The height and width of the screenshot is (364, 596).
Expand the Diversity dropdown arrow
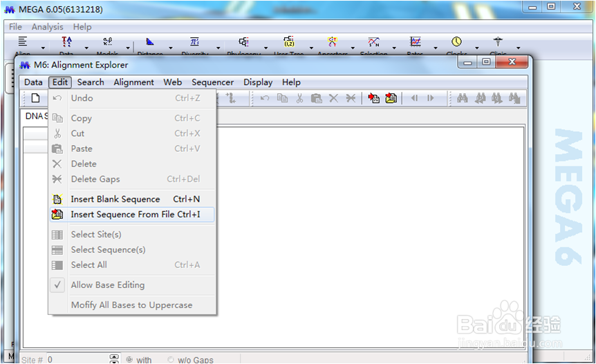tap(218, 48)
